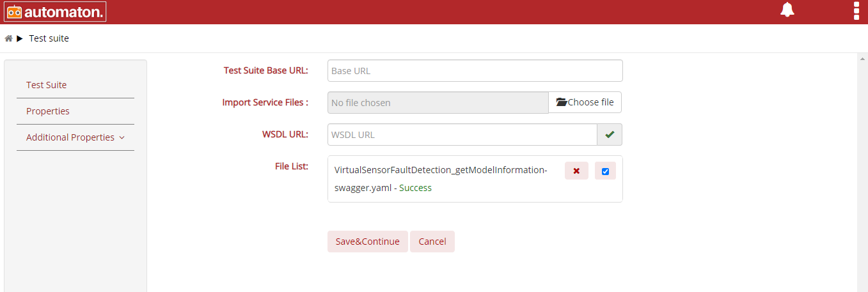Focus the WSDL URL text field
Viewport: 868px width, 292px height.
click(x=462, y=135)
